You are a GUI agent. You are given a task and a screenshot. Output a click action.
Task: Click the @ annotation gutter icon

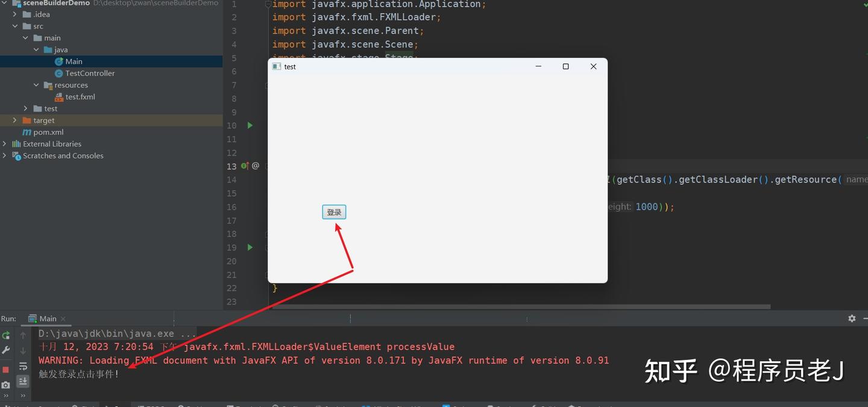click(256, 165)
